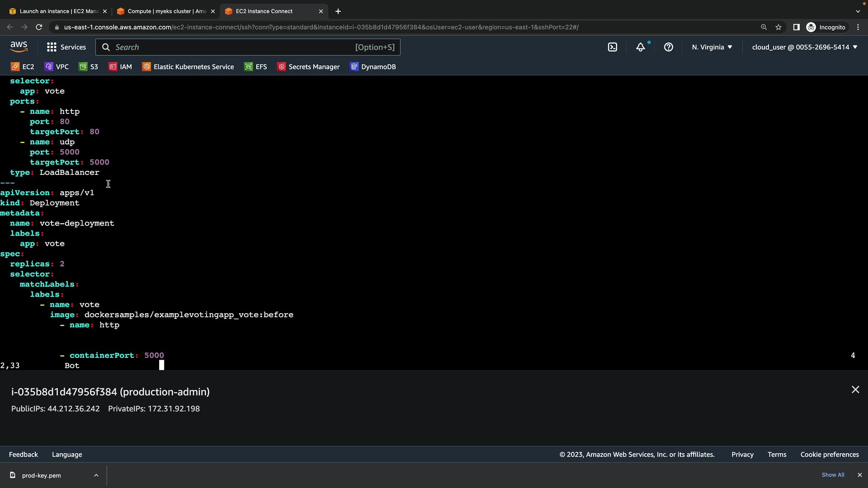Open the help question mark icon
The image size is (868, 488).
click(x=669, y=47)
